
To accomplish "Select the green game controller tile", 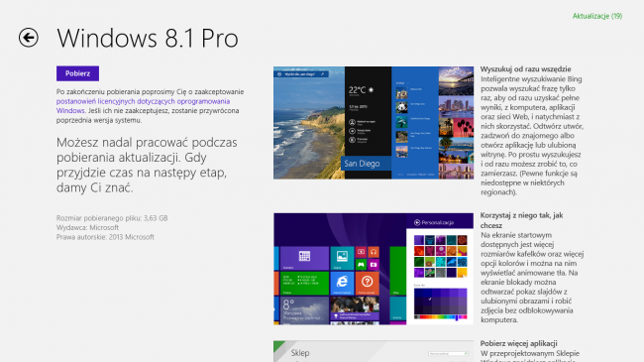I will [361, 264].
